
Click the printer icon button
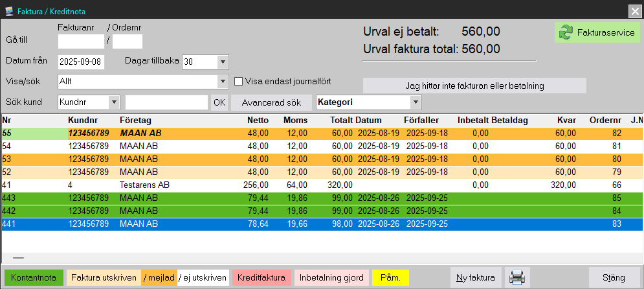click(x=518, y=277)
